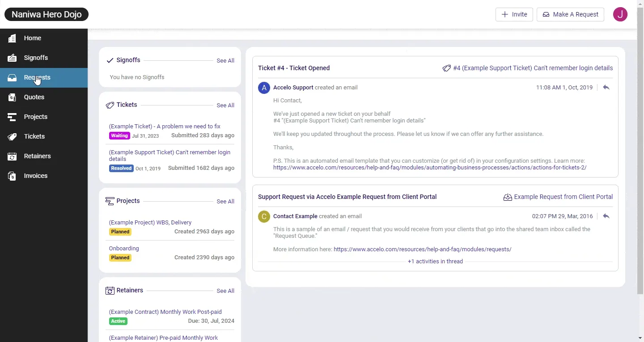Click the Tickets tag icon in sidebar
This screenshot has height=342, width=644.
coord(12,137)
